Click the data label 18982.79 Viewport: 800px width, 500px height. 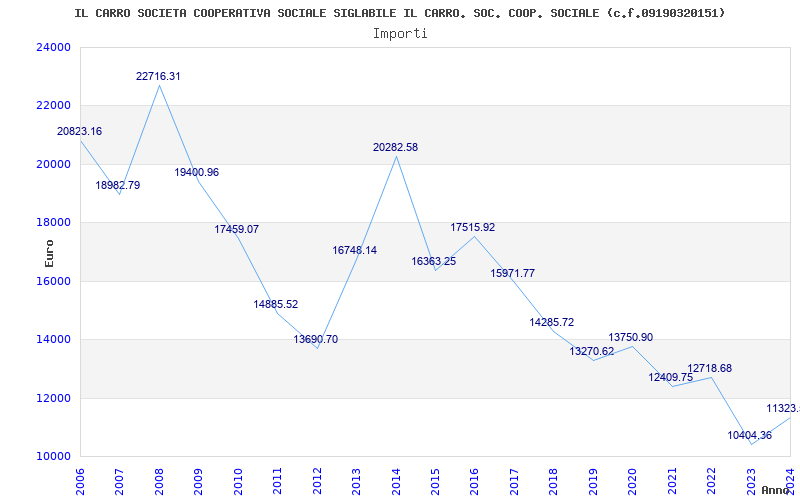[117, 185]
